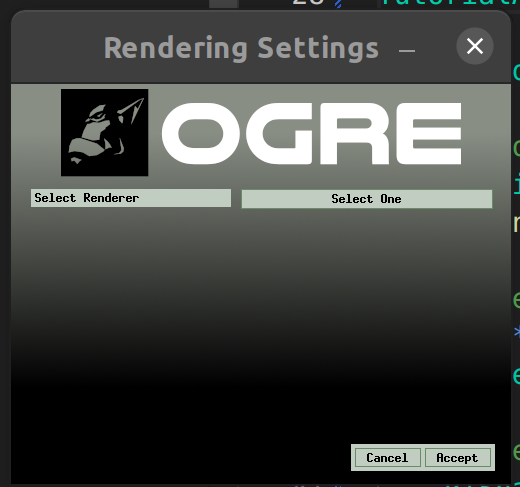Image resolution: width=520 pixels, height=487 pixels.
Task: Click the Cancel button
Action: pyautogui.click(x=387, y=458)
